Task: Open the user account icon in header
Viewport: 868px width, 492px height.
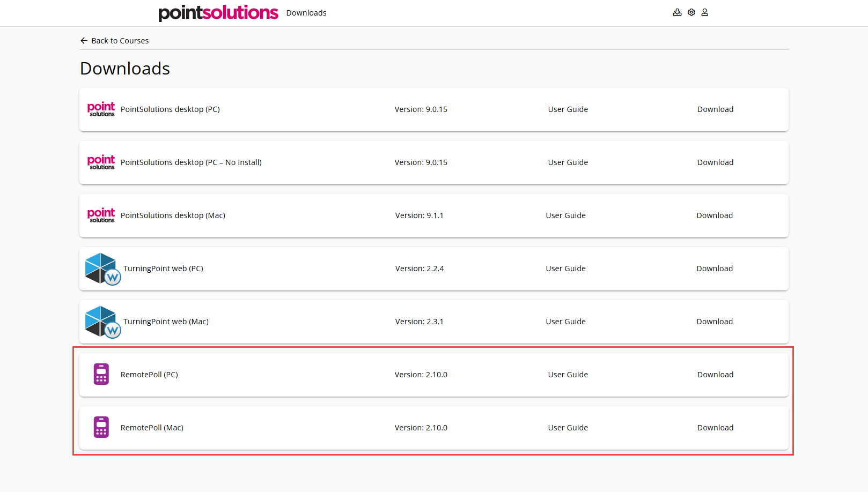Action: [x=705, y=12]
